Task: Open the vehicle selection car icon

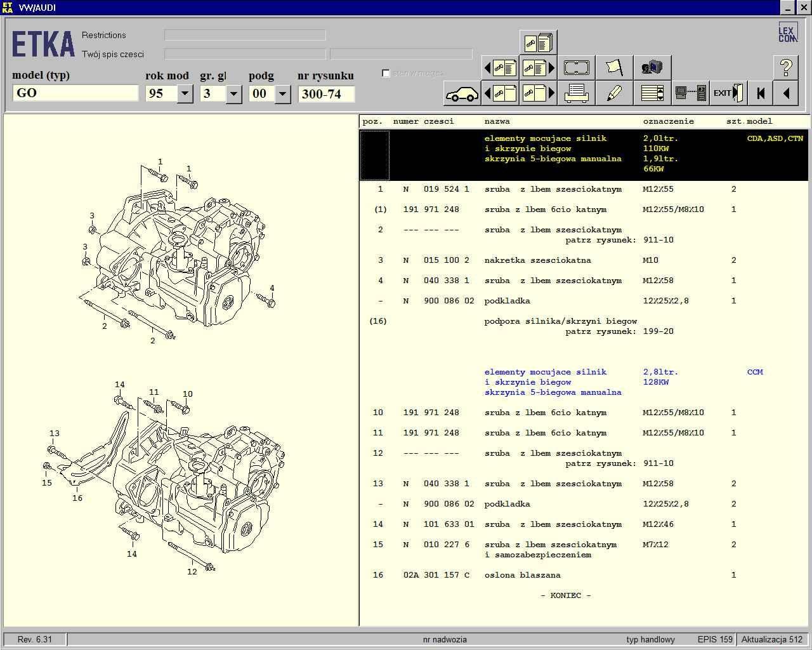Action: click(x=462, y=93)
